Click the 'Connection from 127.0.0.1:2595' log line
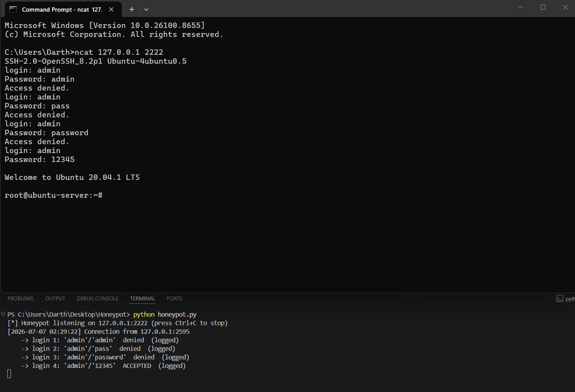The width and height of the screenshot is (575, 392). [98, 331]
